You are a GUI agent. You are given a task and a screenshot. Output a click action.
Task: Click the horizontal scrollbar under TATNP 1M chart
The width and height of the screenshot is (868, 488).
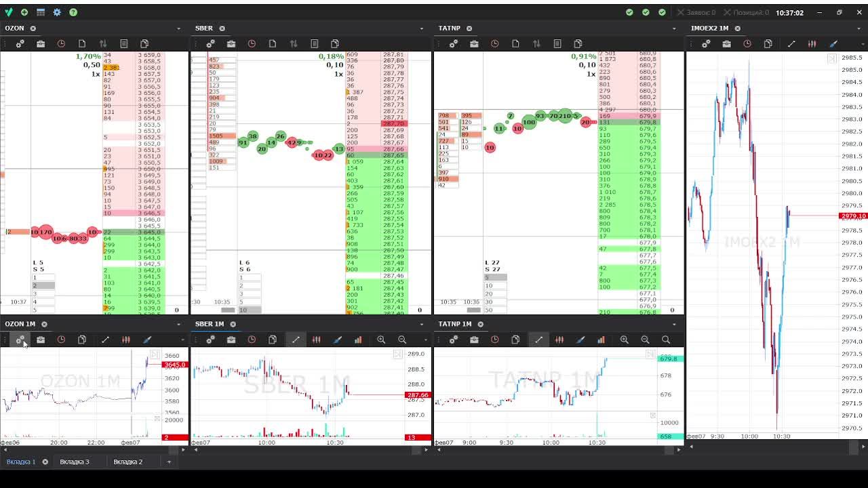point(559,449)
